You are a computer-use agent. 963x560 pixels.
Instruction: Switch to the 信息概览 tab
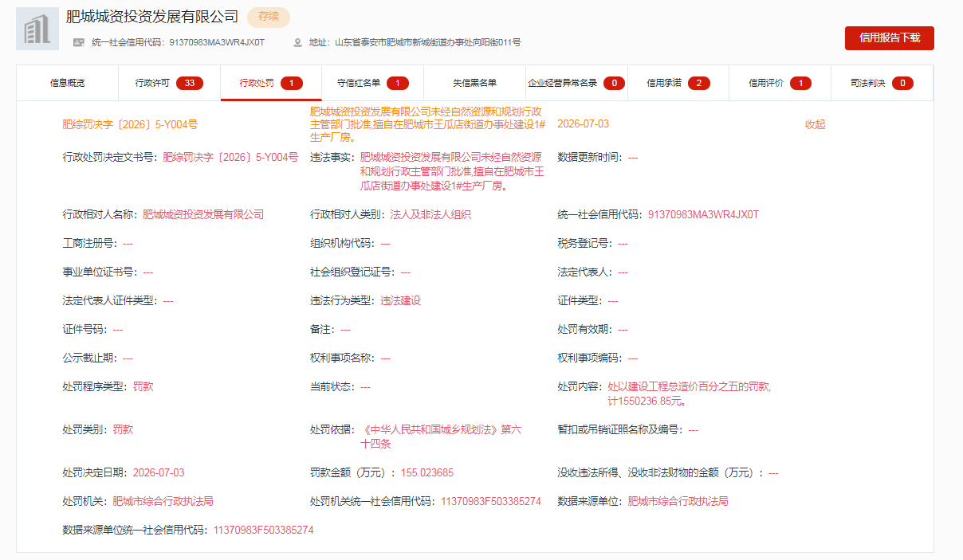point(67,83)
